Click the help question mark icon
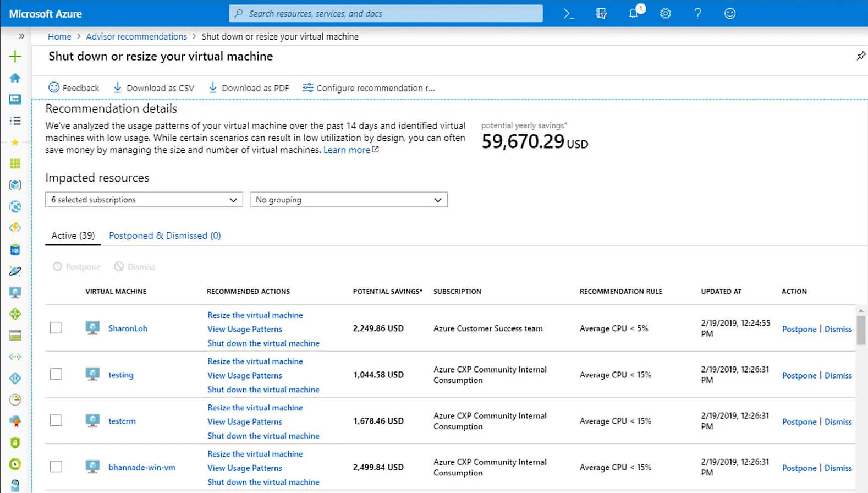Viewport: 868px width, 493px height. (x=697, y=14)
